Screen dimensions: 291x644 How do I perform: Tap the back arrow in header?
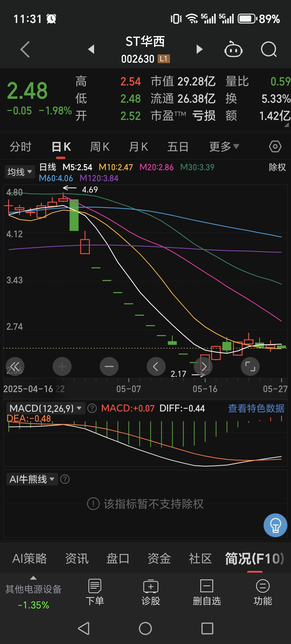click(25, 49)
